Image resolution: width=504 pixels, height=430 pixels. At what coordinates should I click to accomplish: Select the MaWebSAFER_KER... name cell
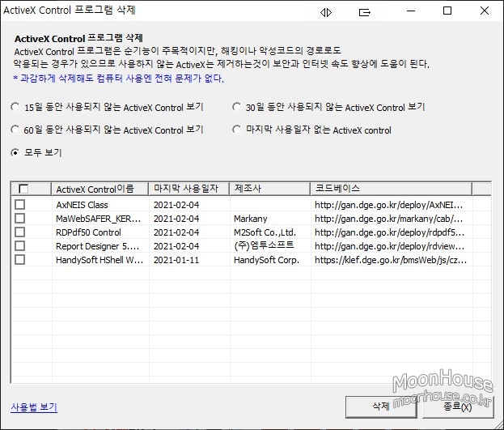(x=100, y=219)
